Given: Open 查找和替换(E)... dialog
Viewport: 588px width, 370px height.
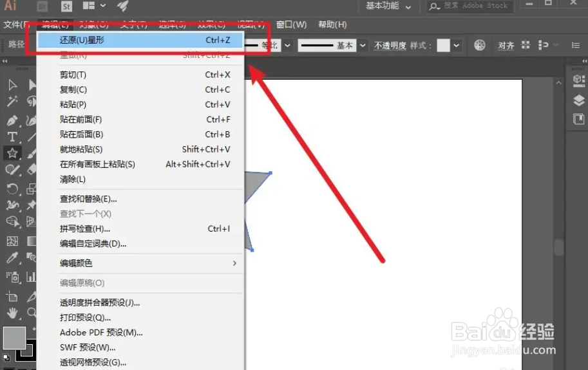Looking at the screenshot, I should click(140, 199).
